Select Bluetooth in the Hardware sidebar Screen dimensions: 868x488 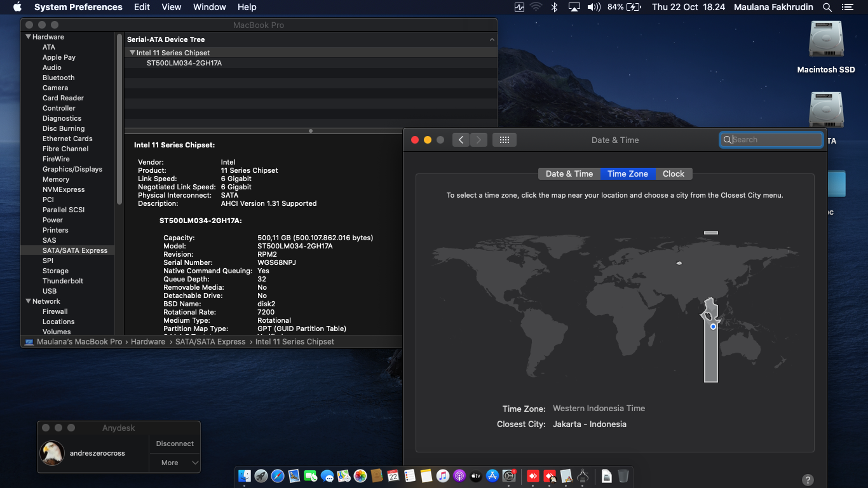[x=58, y=78]
